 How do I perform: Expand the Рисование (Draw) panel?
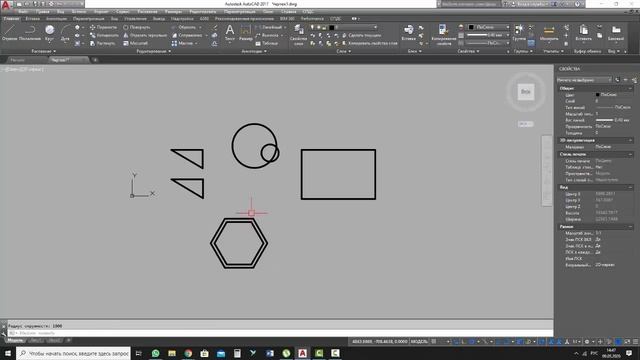coord(44,51)
